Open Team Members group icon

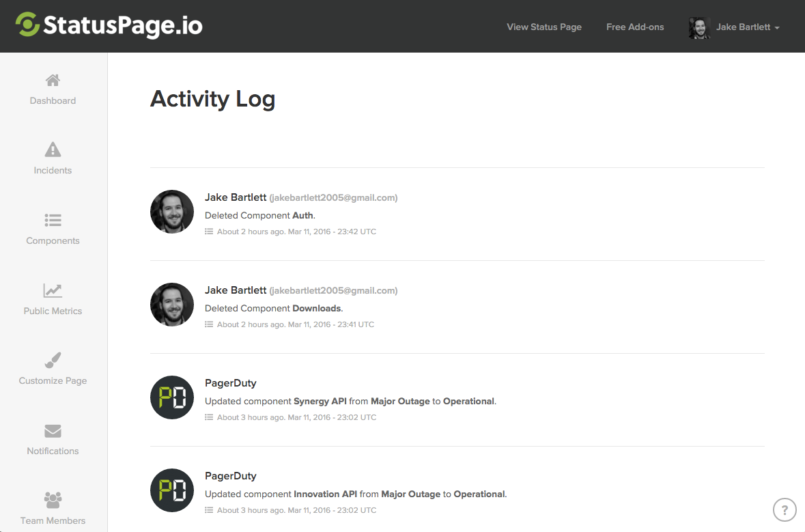[x=53, y=500]
